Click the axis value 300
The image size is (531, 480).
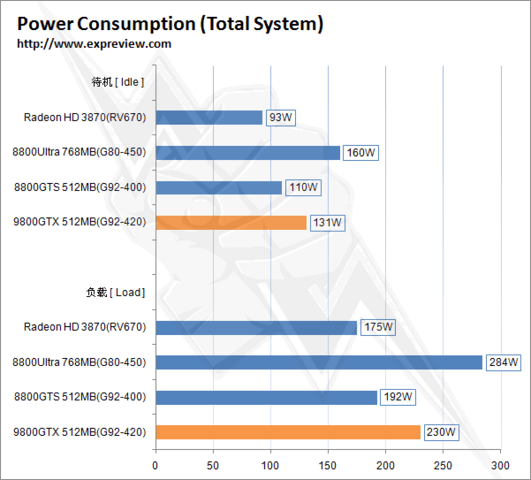coord(501,466)
